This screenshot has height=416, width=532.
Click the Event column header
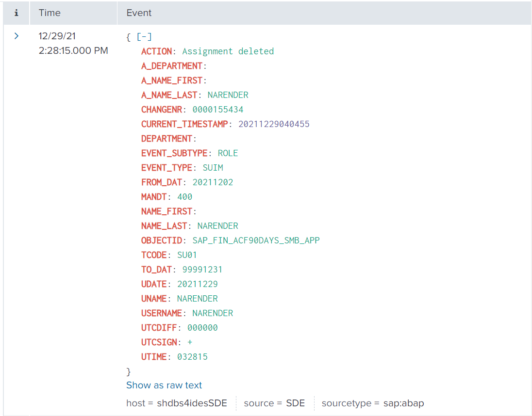pyautogui.click(x=139, y=13)
